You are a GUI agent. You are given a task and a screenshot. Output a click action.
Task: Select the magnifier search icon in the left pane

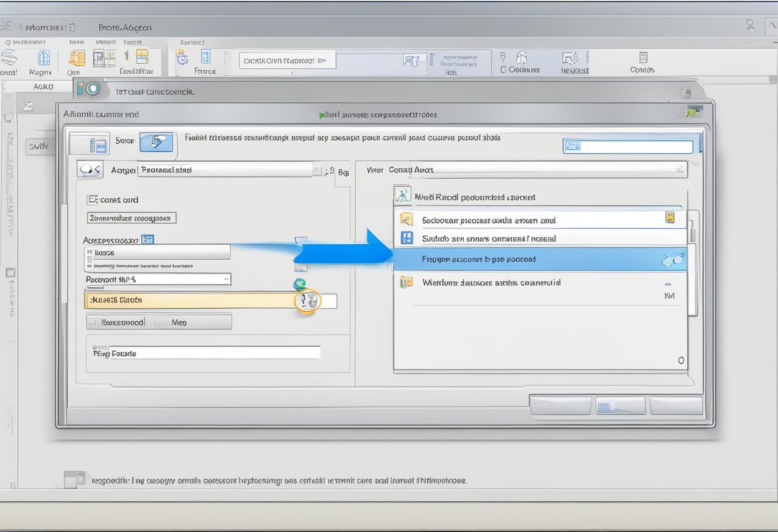click(x=90, y=169)
